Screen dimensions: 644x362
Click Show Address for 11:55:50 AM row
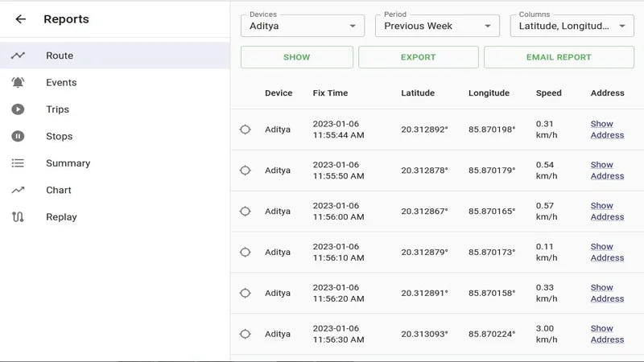(607, 170)
